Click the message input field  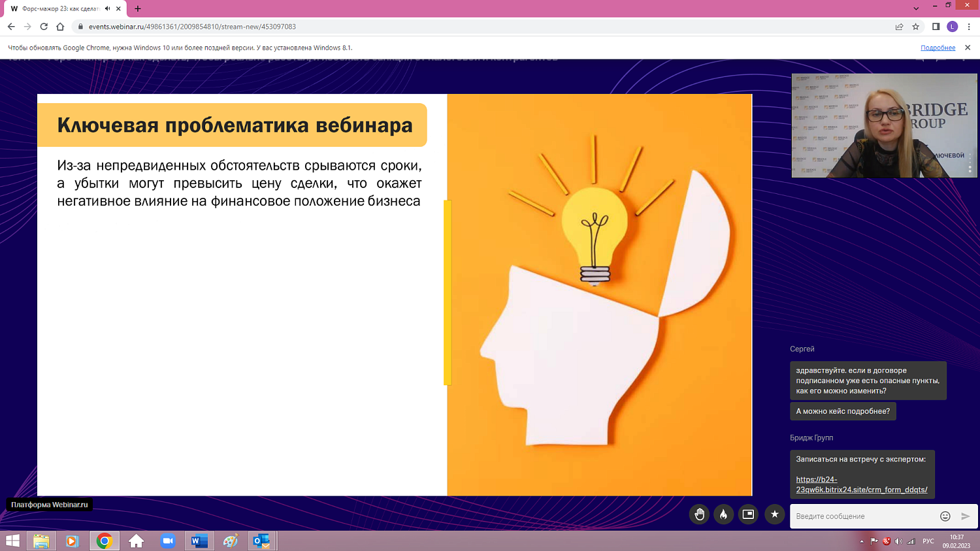864,516
